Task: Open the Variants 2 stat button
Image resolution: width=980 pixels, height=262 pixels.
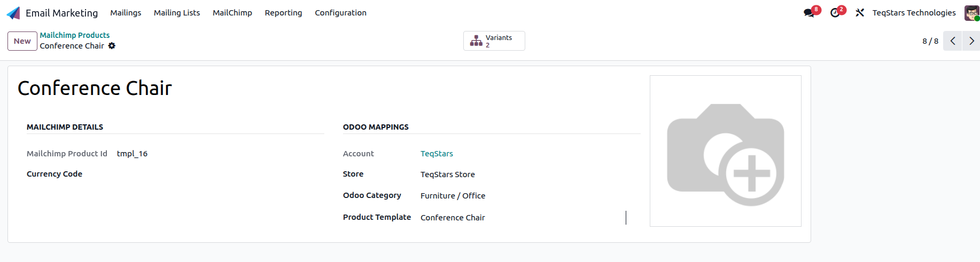Action: [494, 41]
